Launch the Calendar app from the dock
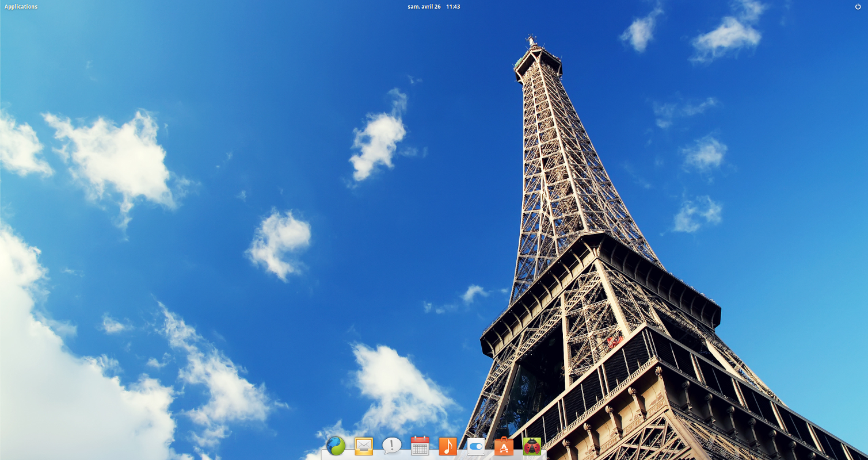 click(x=420, y=446)
